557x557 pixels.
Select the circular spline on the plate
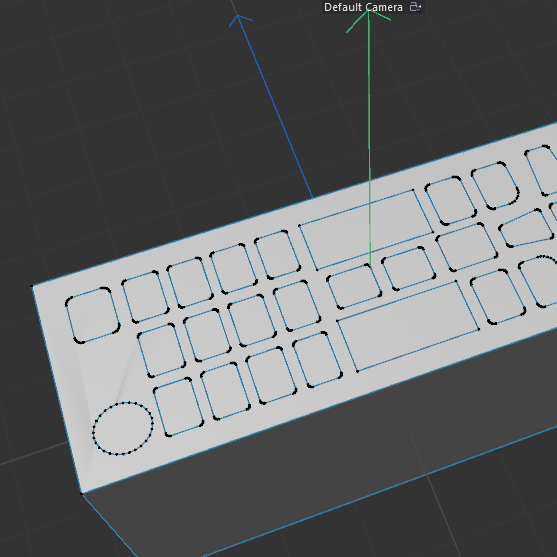click(123, 428)
